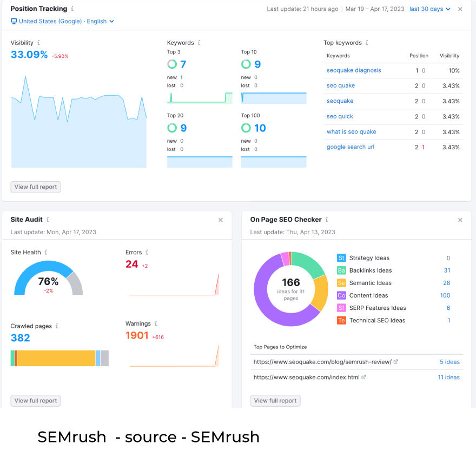The width and height of the screenshot is (476, 463).
Task: Open keyword google search url
Action: [351, 147]
